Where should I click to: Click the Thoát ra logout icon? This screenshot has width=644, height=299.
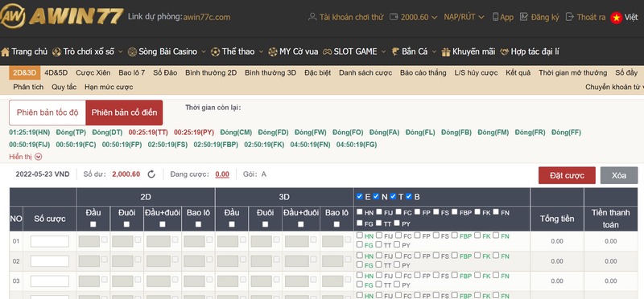(570, 17)
